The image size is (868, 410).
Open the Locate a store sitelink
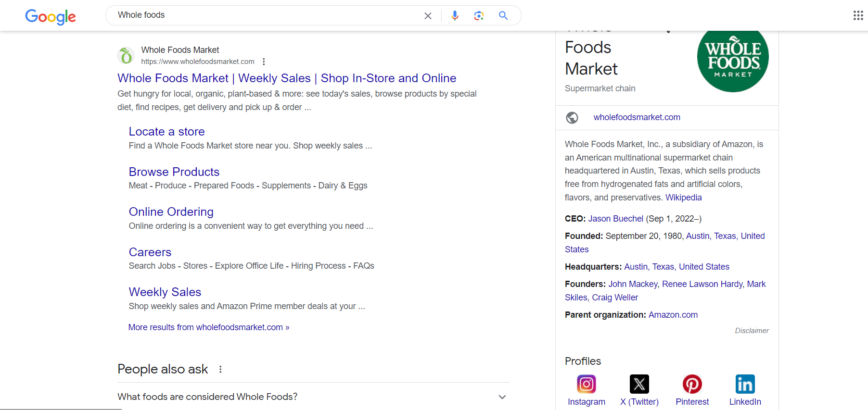166,132
